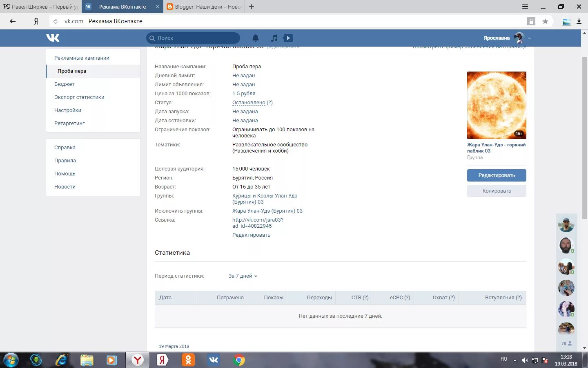Switch to Blogger Наши дети tab
The image size is (588, 368).
[x=204, y=7]
